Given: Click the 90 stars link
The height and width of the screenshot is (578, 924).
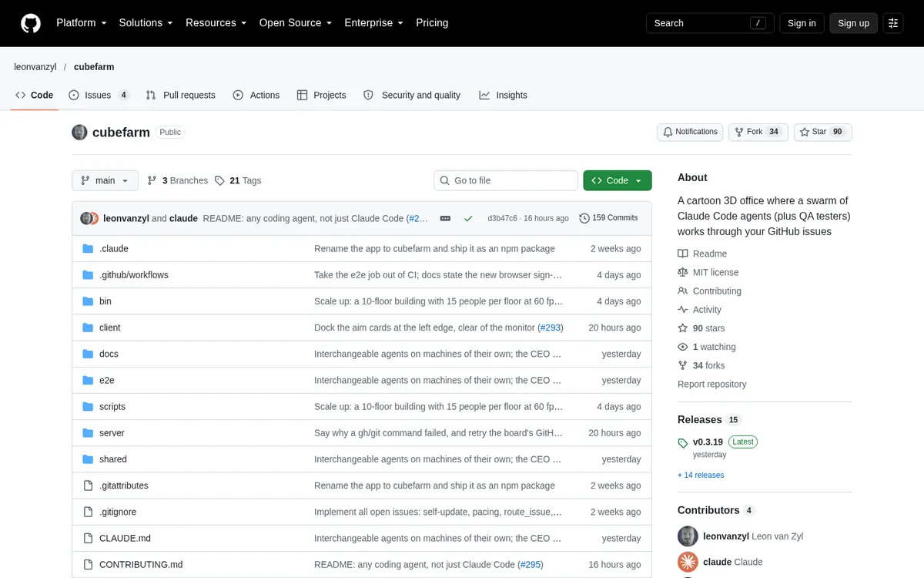Looking at the screenshot, I should click(x=701, y=328).
